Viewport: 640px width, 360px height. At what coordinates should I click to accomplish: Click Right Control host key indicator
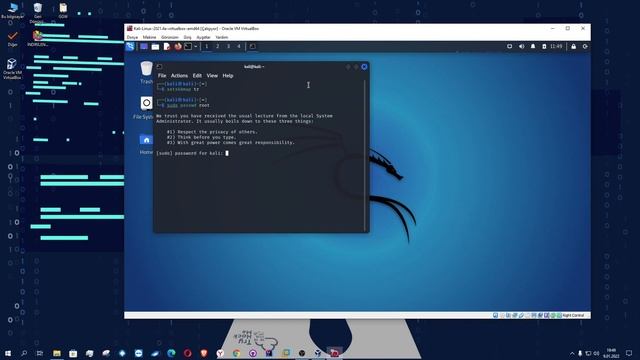(x=573, y=316)
